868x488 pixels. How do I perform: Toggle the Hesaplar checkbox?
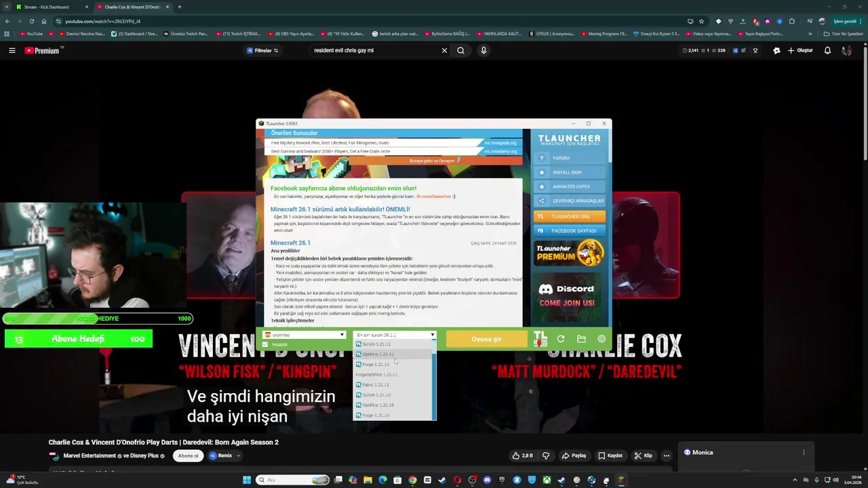[265, 344]
